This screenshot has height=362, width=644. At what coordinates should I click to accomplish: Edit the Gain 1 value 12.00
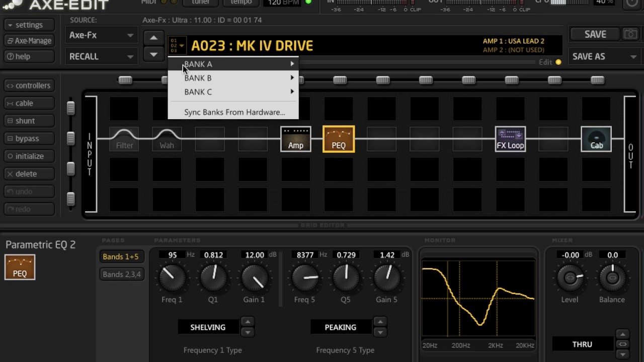[255, 255]
